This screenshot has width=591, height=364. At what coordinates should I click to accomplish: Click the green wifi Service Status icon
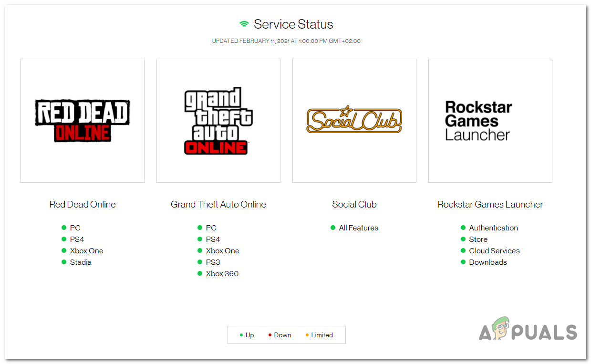[244, 24]
